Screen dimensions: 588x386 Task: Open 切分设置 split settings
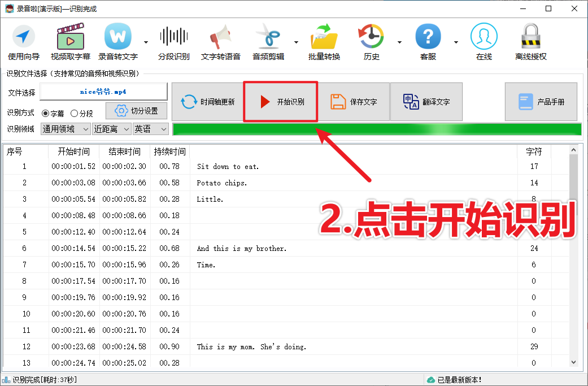(x=137, y=111)
